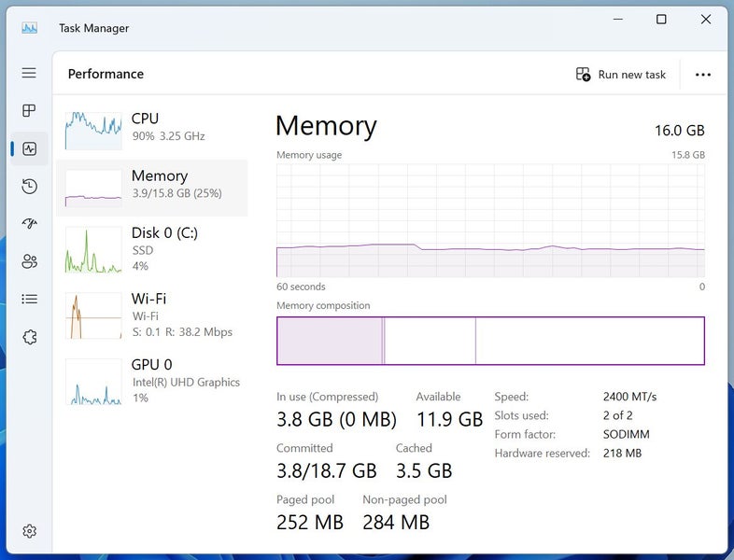This screenshot has width=734, height=560.
Task: Click Run new task button
Action: [x=621, y=75]
